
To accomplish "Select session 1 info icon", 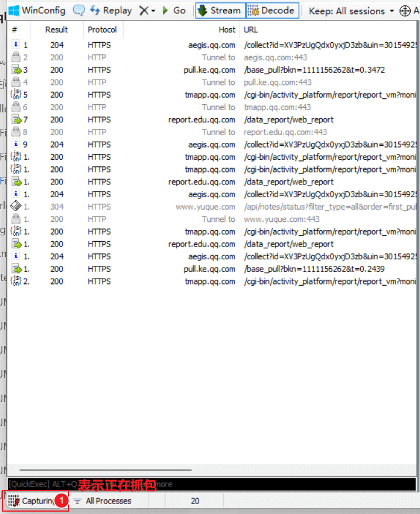I will coord(16,44).
